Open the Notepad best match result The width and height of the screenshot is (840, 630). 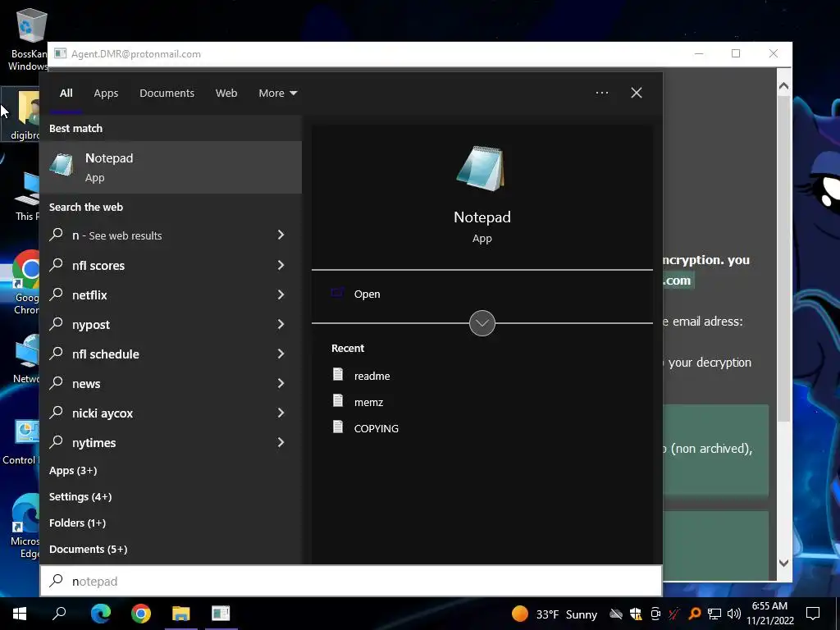coord(171,167)
